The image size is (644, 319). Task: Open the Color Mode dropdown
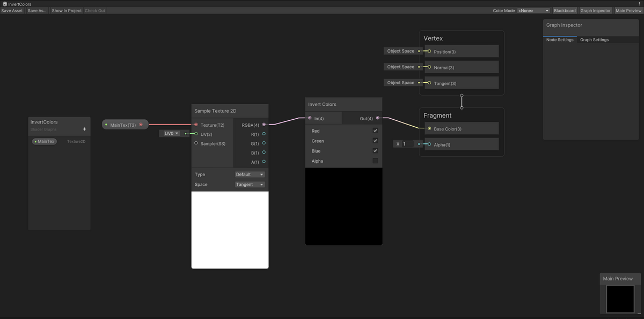click(533, 11)
